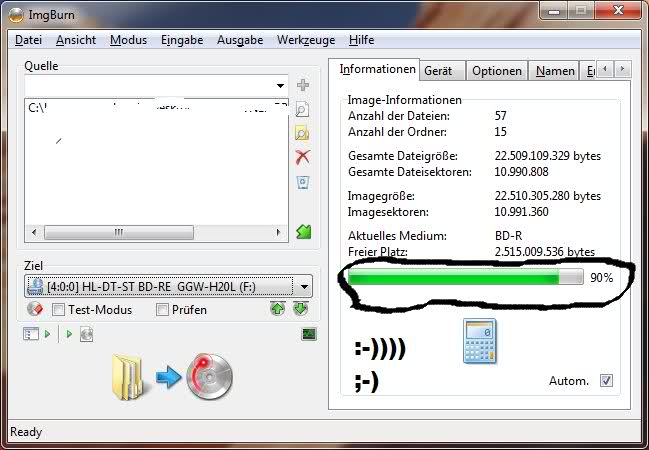
Task: Open the Datei menu
Action: click(x=28, y=40)
